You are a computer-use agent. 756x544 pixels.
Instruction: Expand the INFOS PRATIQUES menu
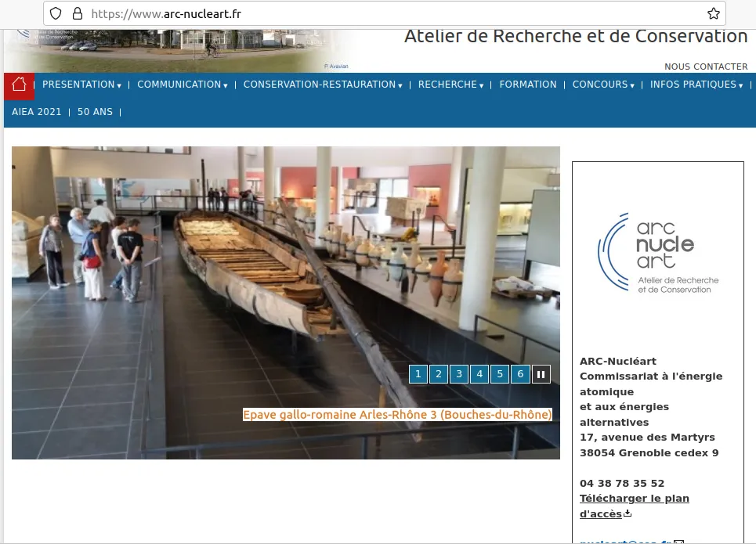click(696, 85)
